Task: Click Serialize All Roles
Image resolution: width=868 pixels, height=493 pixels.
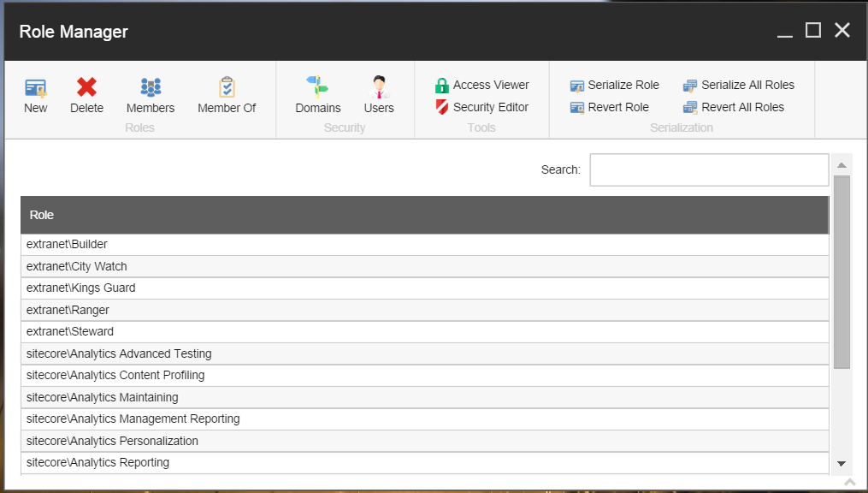Action: (x=738, y=85)
